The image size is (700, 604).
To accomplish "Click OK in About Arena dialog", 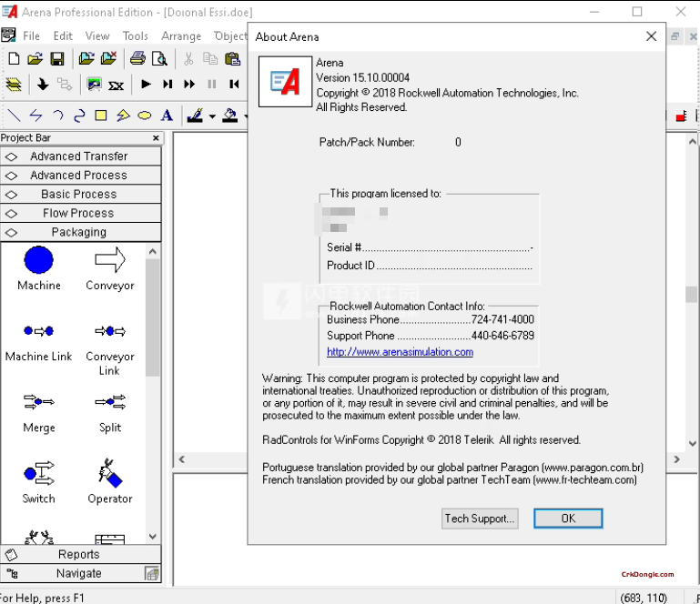I will click(x=568, y=518).
